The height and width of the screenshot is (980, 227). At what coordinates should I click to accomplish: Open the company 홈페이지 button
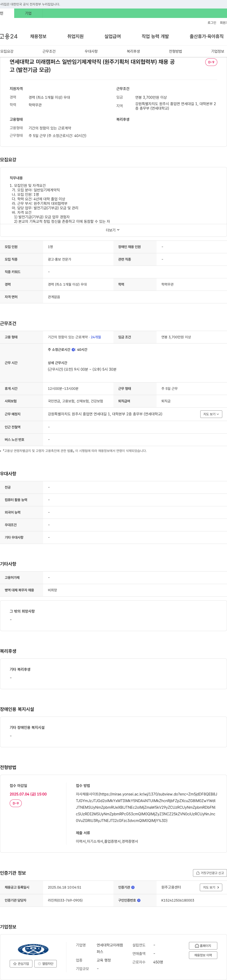click(x=203, y=945)
